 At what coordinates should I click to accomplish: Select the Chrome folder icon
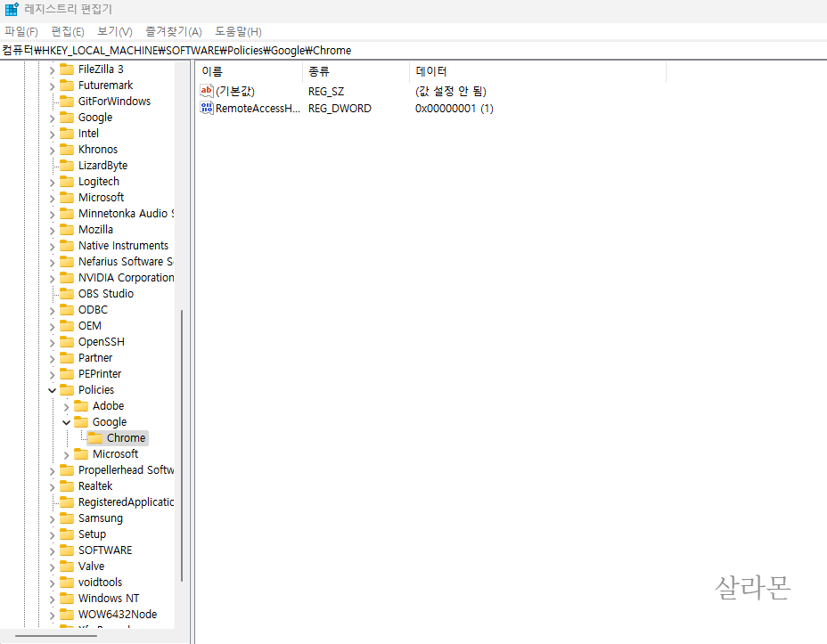point(95,438)
